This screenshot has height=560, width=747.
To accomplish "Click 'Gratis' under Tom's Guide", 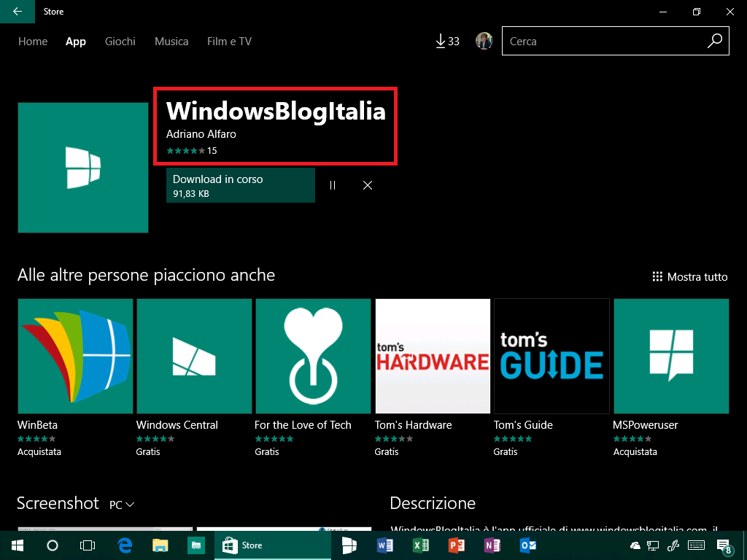I will click(x=506, y=452).
